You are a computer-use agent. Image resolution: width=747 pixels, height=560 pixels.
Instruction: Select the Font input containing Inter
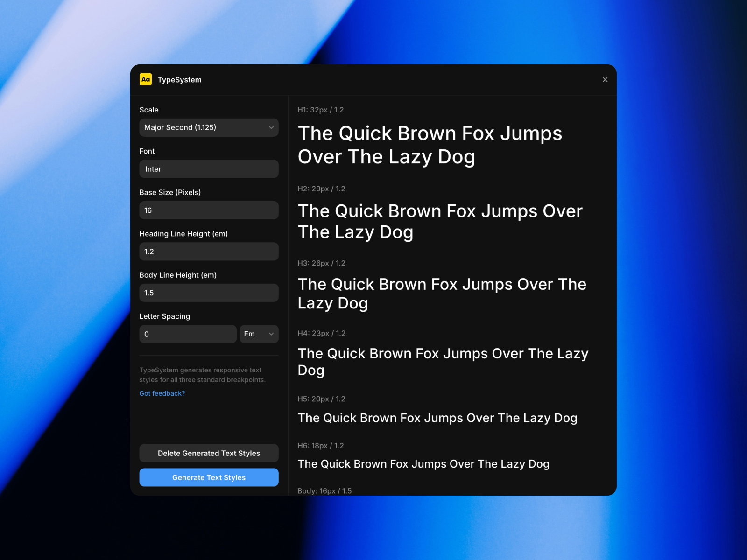pos(209,169)
